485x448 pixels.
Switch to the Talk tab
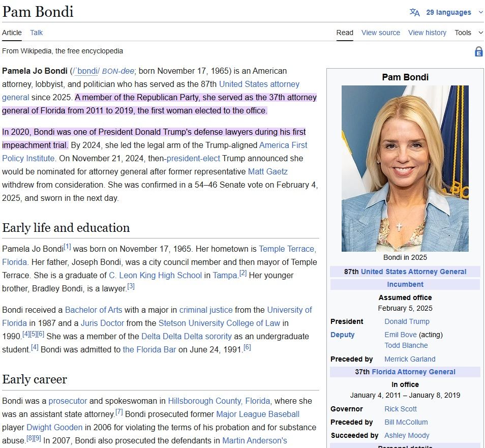tap(36, 33)
